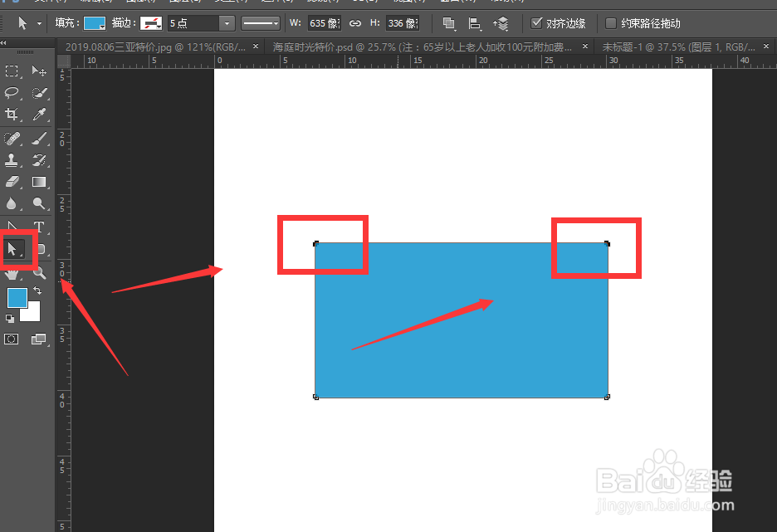Select the Crop tool
777x532 pixels.
point(12,115)
